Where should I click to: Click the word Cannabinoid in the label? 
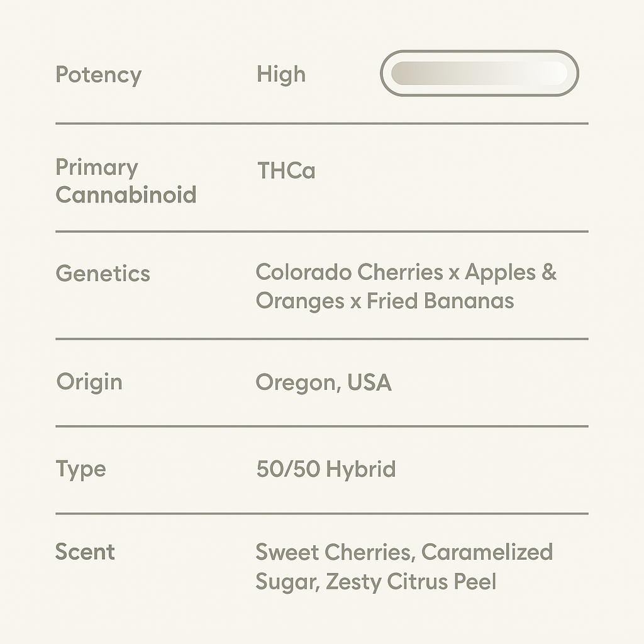[x=126, y=195]
